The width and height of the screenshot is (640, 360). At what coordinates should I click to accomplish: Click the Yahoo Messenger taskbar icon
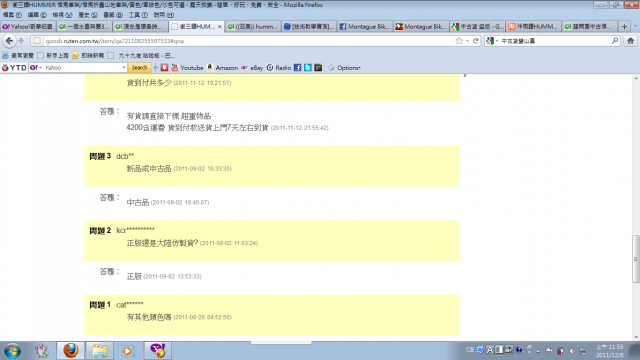pyautogui.click(x=158, y=351)
